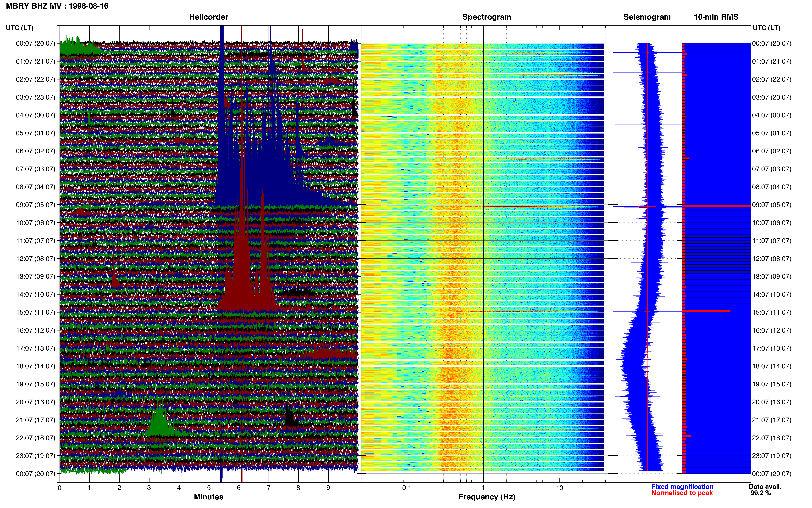
Task: Click the "5" tick on the Minutes axis
Action: point(209,488)
